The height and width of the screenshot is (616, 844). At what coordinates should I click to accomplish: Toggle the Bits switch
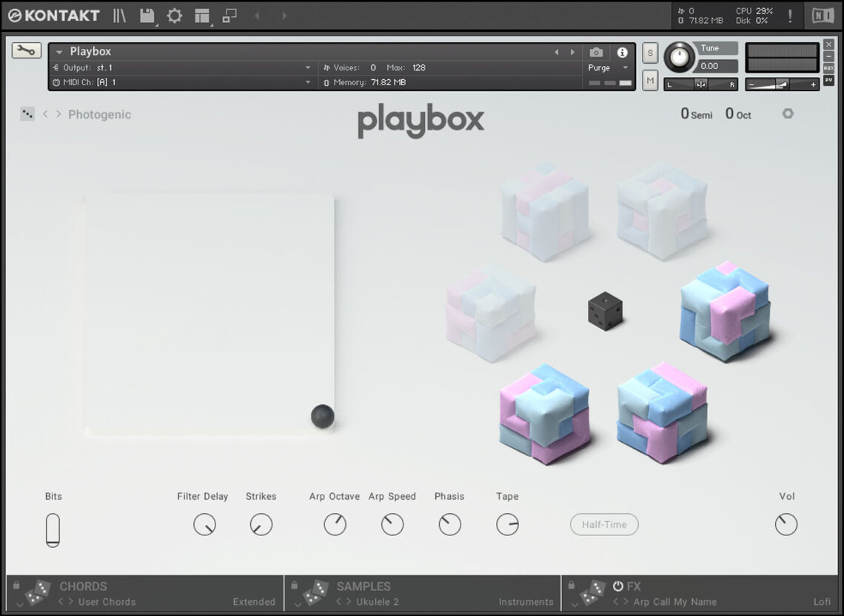coord(53,530)
